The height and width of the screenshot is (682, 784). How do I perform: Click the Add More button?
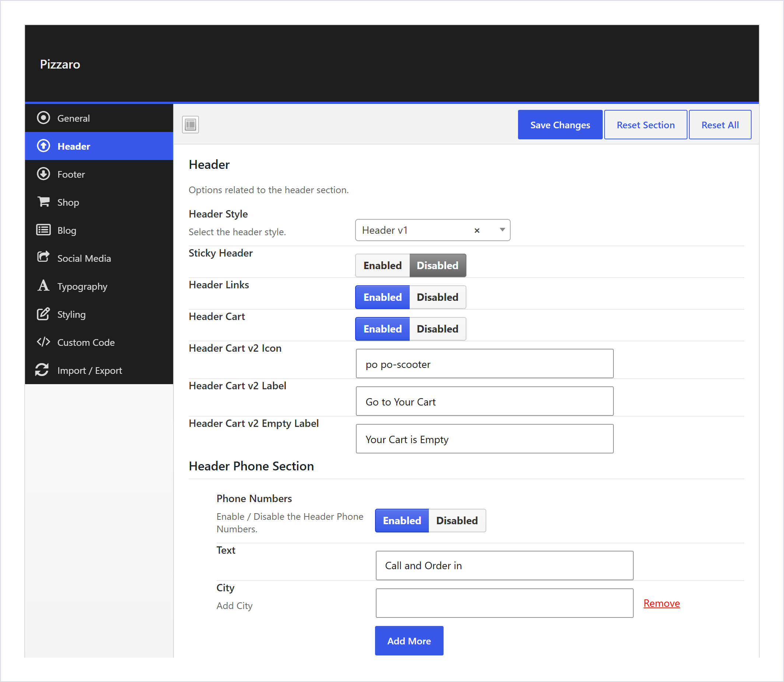coord(409,641)
